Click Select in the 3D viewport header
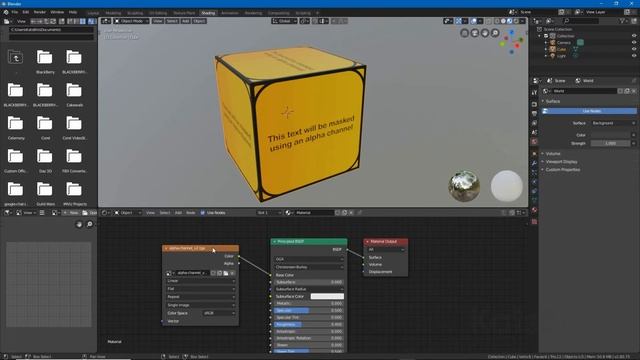 pos(172,21)
